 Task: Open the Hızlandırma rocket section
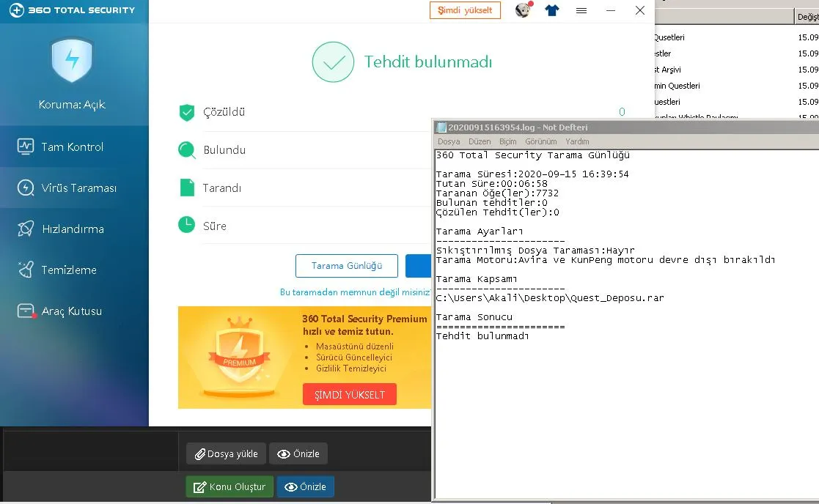pyautogui.click(x=74, y=229)
